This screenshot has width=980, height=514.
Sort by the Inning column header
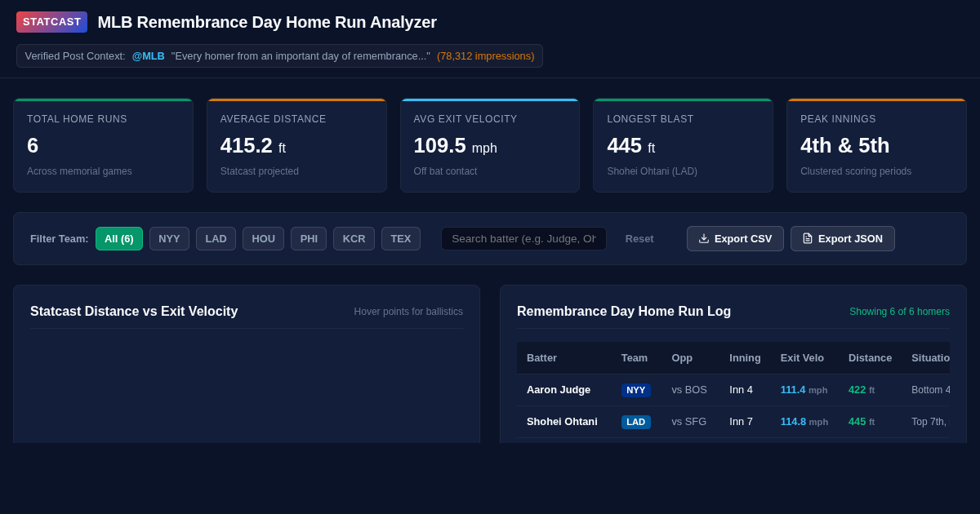745,357
